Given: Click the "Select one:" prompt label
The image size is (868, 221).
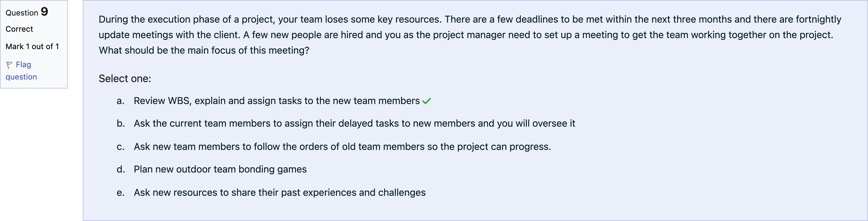Looking at the screenshot, I should [x=125, y=79].
